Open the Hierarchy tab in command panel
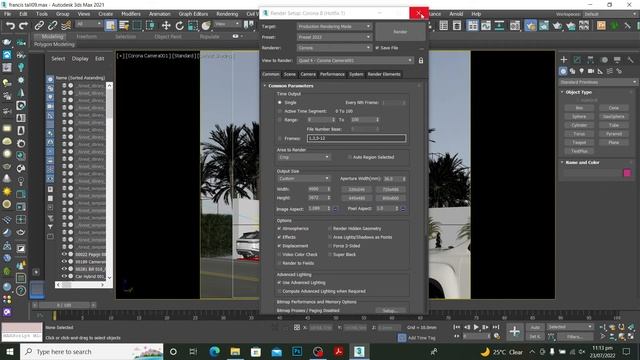Viewport: 640px width, 360px height. pyautogui.click(x=591, y=60)
